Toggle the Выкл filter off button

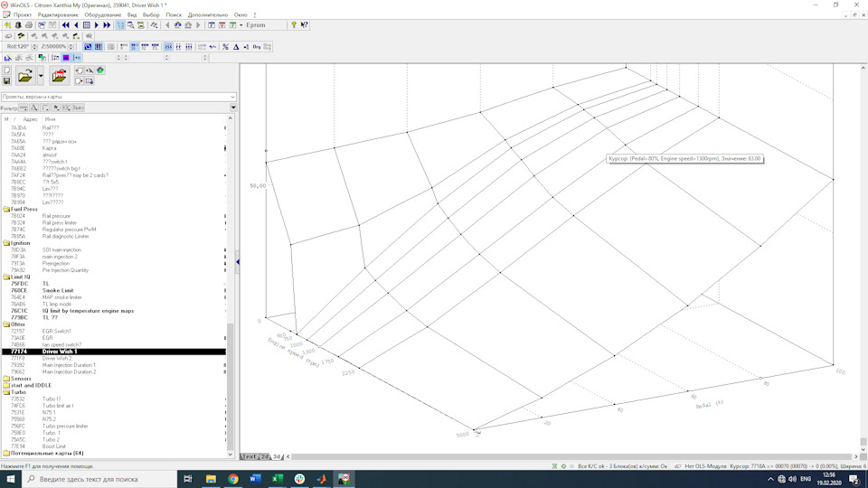click(x=78, y=108)
